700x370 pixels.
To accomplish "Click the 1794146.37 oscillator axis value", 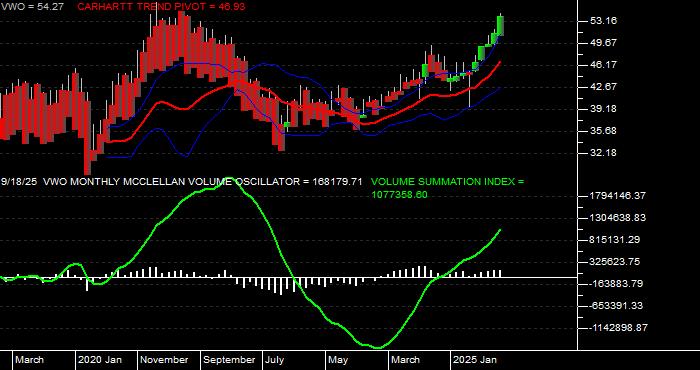I will (617, 195).
